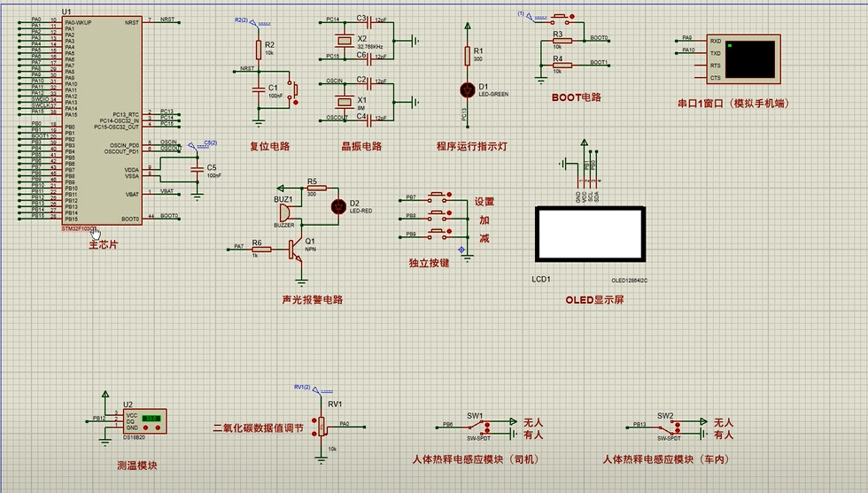The image size is (868, 493).
Task: Select resistor R5 in the alarm circuit
Action: pyautogui.click(x=317, y=189)
